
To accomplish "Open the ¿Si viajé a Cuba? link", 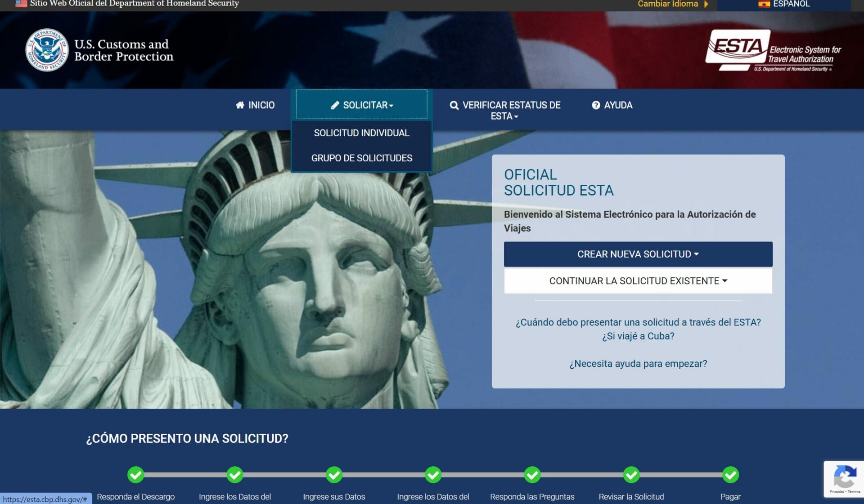I will [x=638, y=336].
